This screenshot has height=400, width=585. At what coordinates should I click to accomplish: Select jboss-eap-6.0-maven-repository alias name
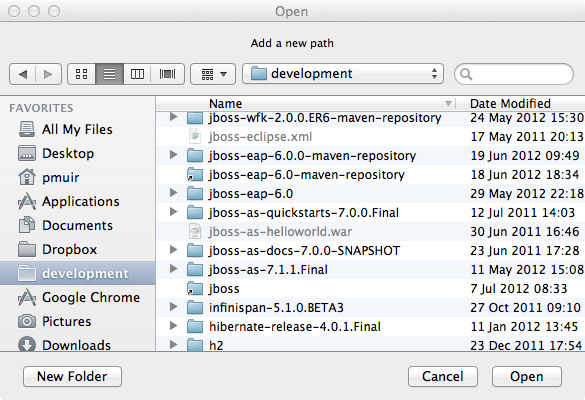(x=307, y=175)
